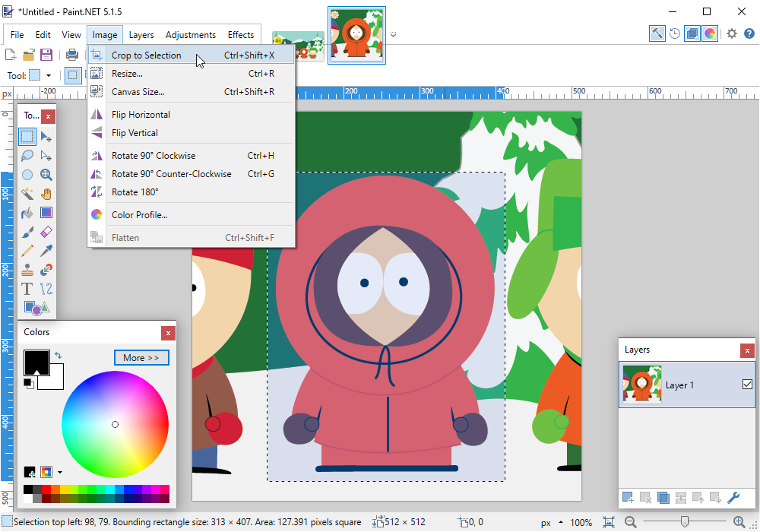Toggle the Layers window button
Image resolution: width=760 pixels, height=532 pixels.
[x=692, y=33]
